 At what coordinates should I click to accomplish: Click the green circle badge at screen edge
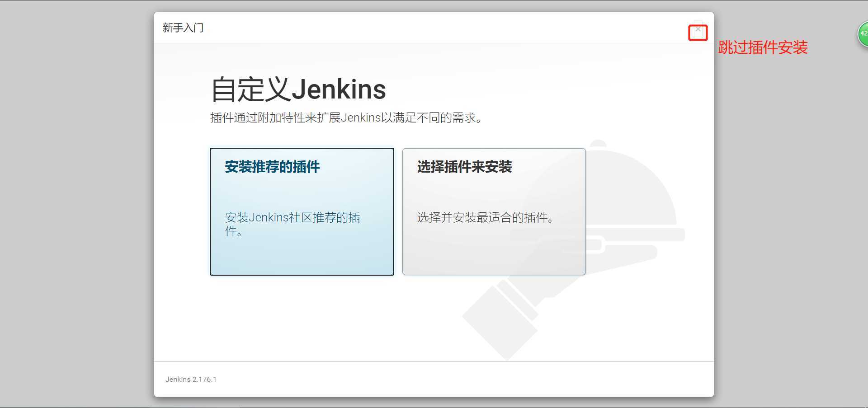click(863, 34)
